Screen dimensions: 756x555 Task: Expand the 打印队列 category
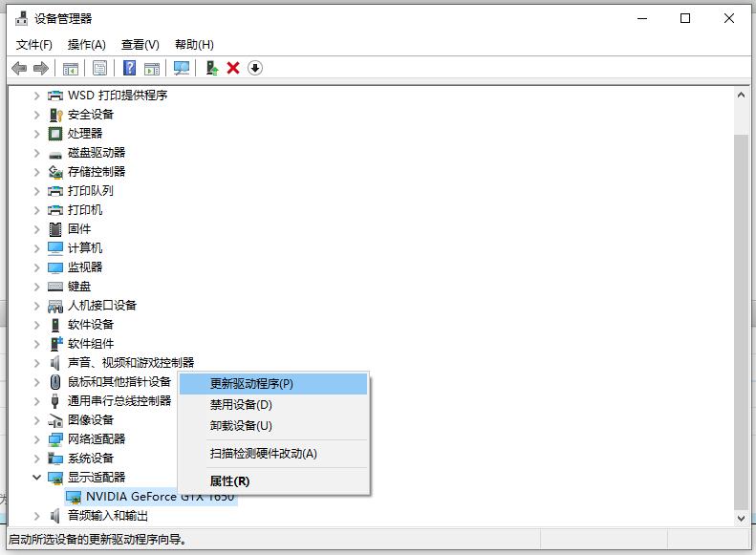pyautogui.click(x=36, y=191)
